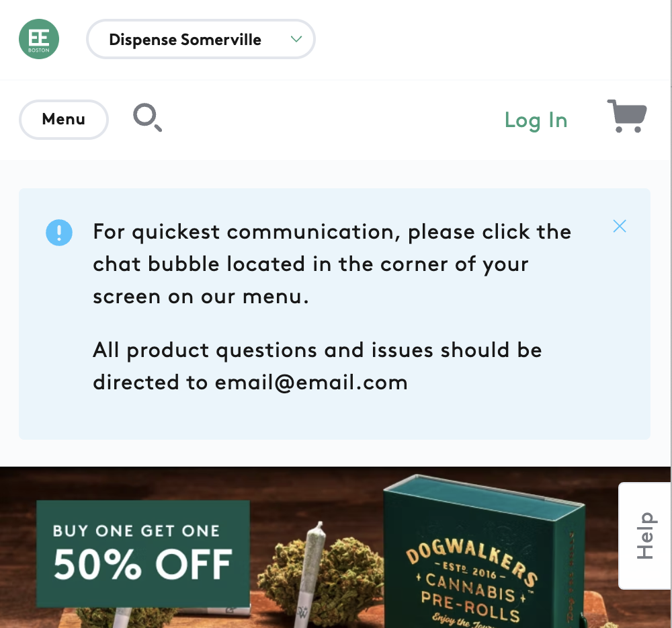Click the ESTD 2016 text on the Dogwalkers box
This screenshot has height=628, width=672.
coord(471,570)
